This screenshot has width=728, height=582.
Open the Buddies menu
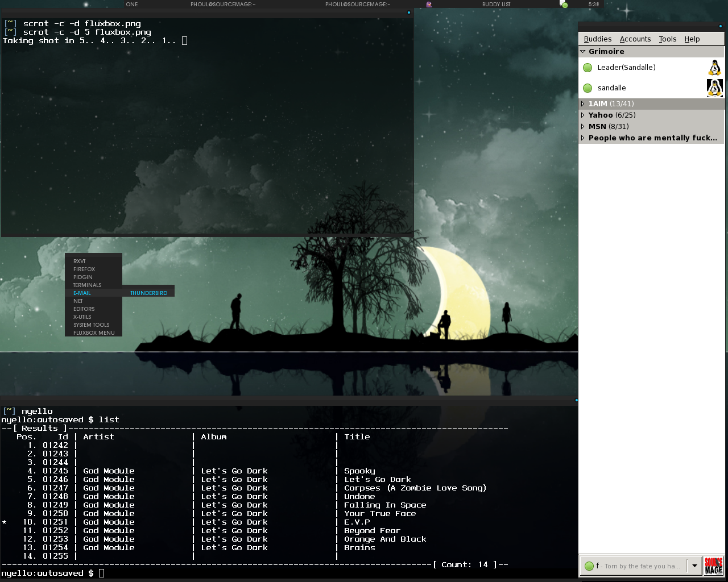point(597,39)
